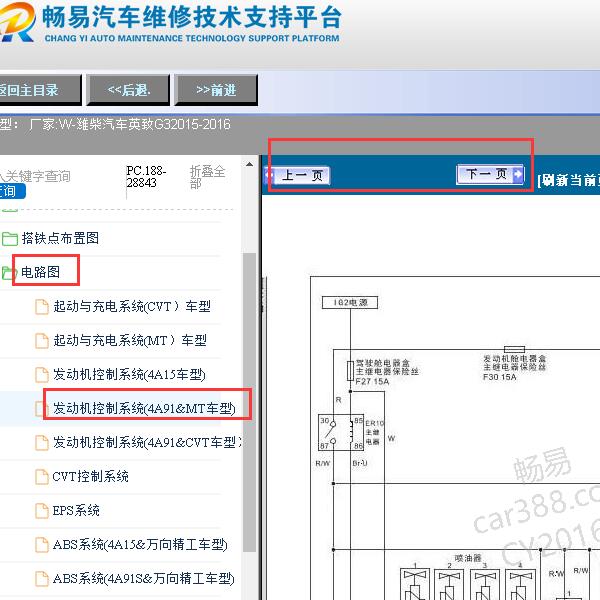
Task: Click the 刷新当前 refresh link
Action: coord(569,180)
